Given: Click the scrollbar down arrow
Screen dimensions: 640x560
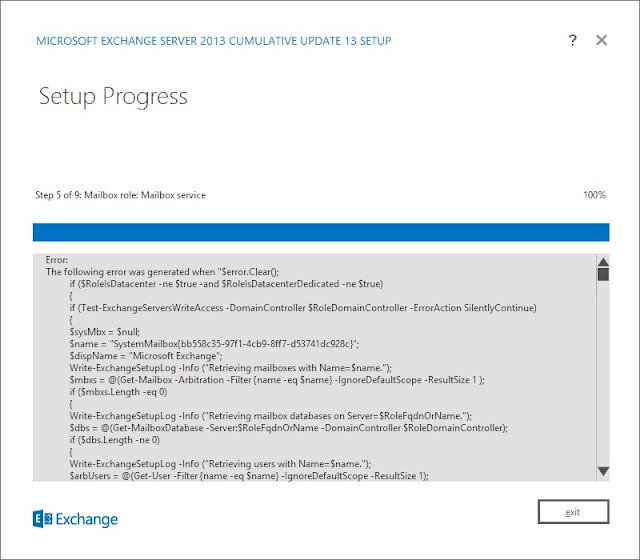Looking at the screenshot, I should click(x=603, y=471).
